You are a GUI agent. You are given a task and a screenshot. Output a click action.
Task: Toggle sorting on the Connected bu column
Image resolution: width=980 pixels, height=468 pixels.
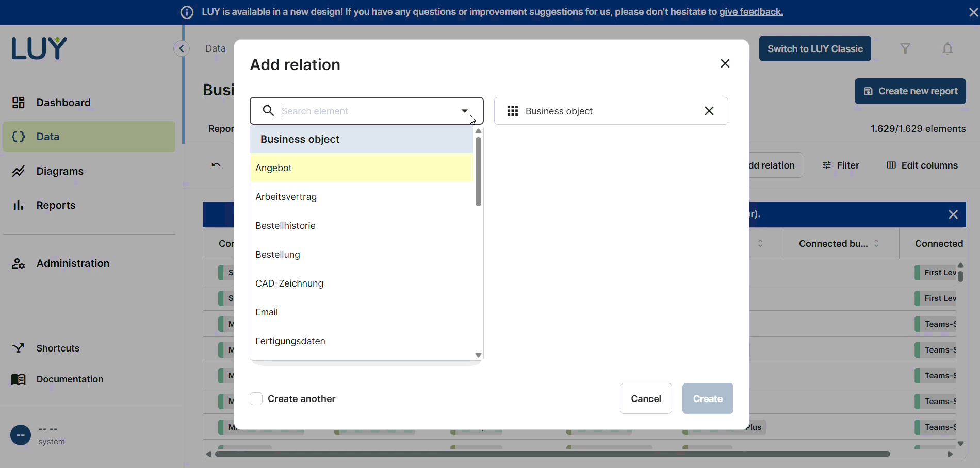877,243
